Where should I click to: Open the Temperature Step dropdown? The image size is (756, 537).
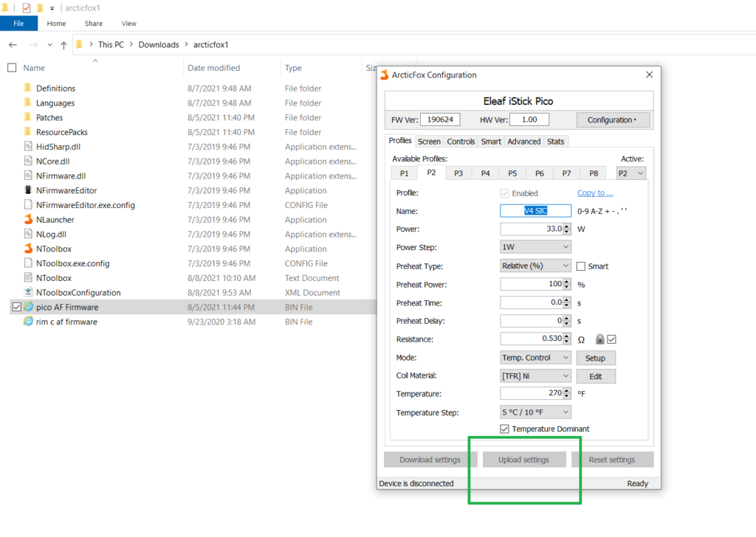coord(536,412)
